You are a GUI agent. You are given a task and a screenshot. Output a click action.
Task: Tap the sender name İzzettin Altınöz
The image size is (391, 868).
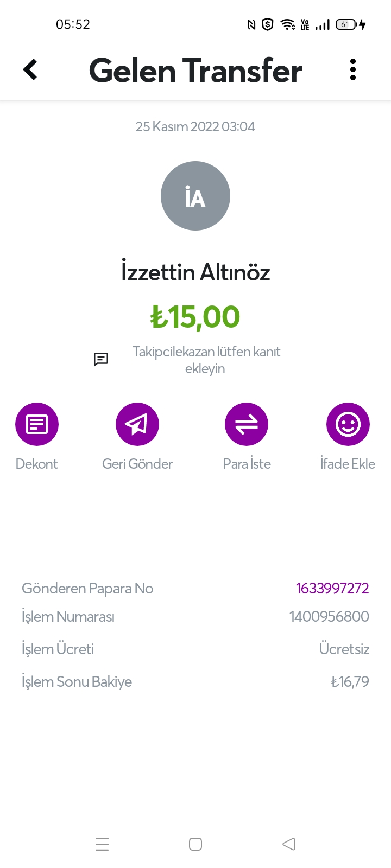click(x=195, y=272)
